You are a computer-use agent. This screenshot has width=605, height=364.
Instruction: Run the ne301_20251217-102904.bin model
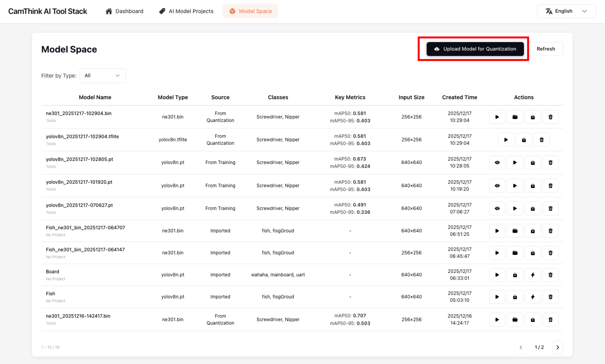click(x=497, y=117)
